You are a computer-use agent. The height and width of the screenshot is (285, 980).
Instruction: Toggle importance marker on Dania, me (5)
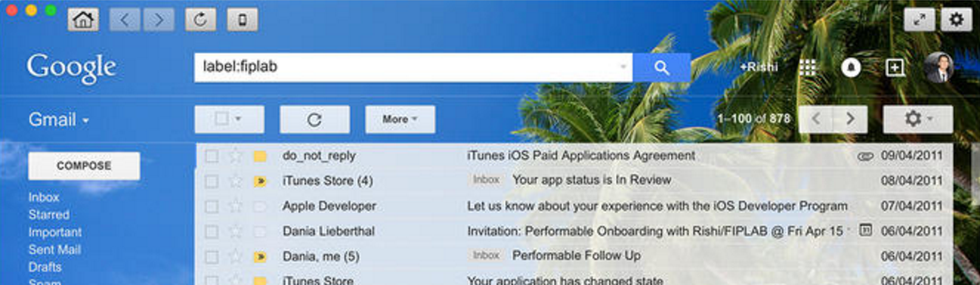259,256
